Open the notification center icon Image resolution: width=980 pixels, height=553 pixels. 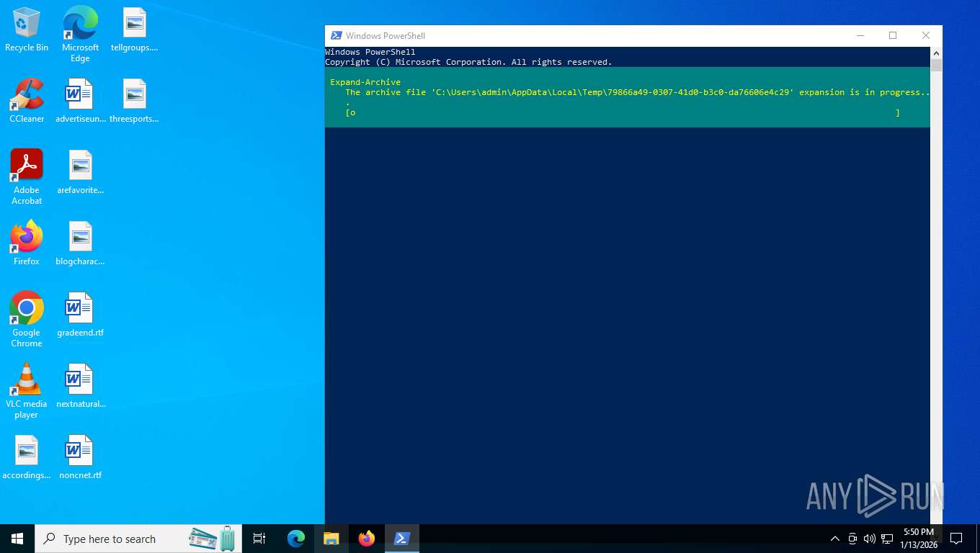tap(956, 539)
